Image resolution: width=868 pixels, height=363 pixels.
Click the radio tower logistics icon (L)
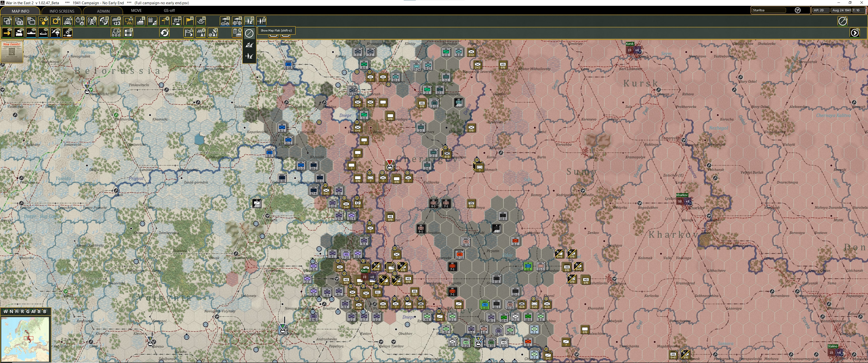92,21
